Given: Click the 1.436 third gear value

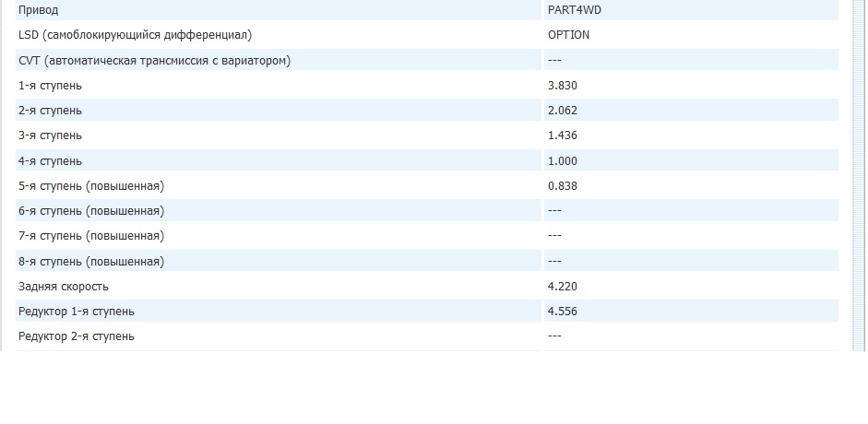Looking at the screenshot, I should (x=562, y=135).
